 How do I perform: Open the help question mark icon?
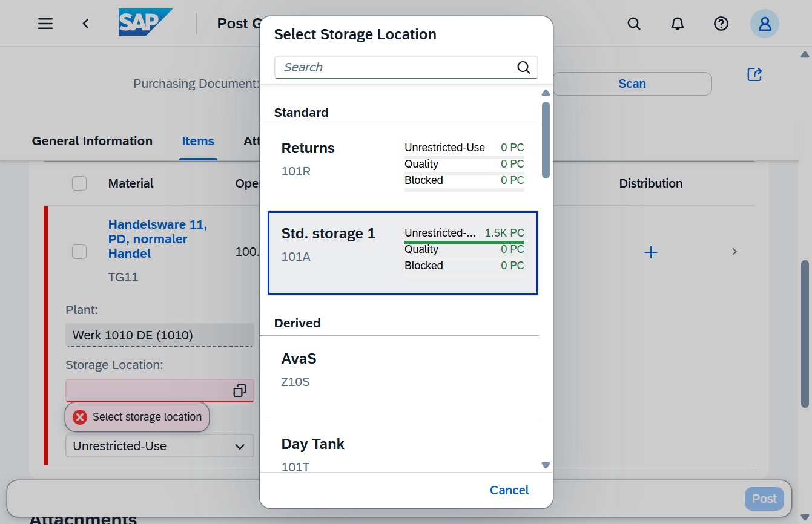coord(721,24)
